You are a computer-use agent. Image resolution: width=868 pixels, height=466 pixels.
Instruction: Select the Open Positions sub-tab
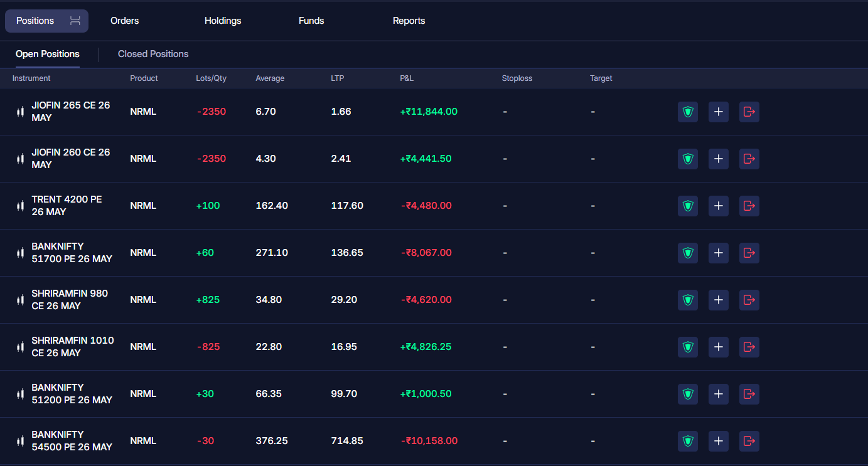[x=48, y=54]
